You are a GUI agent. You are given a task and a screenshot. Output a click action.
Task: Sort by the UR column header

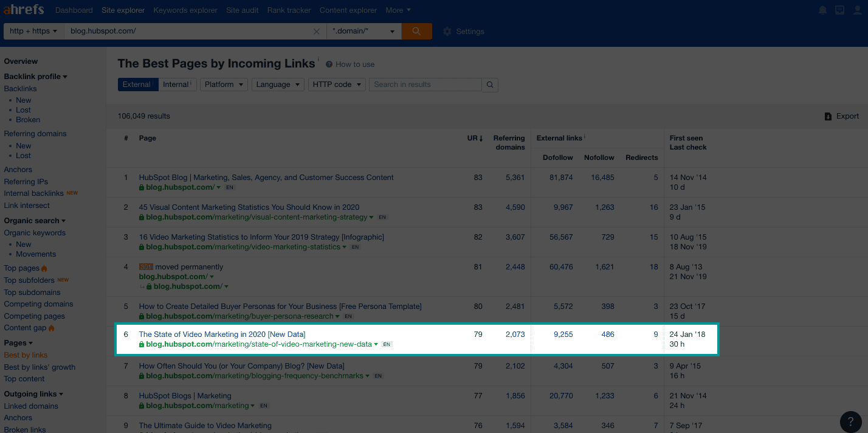tap(475, 138)
